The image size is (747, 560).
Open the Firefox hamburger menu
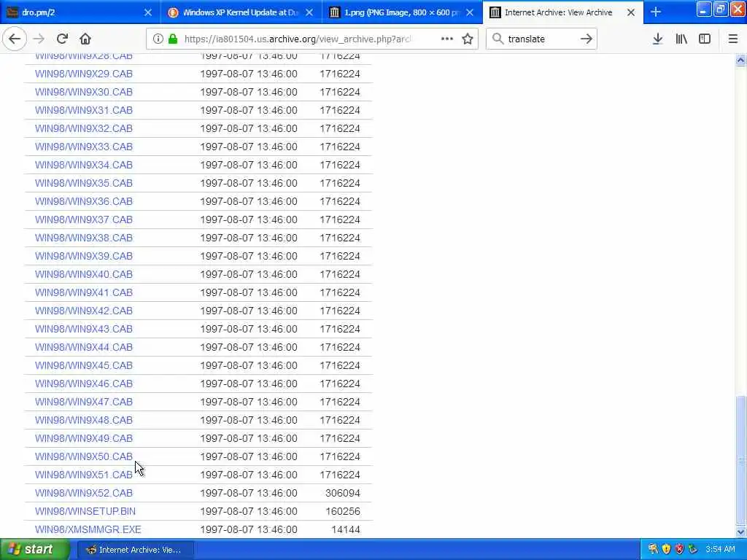[733, 39]
